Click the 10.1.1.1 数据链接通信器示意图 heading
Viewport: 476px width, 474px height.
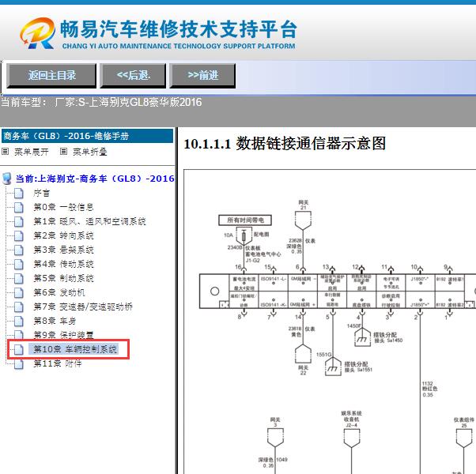[285, 144]
